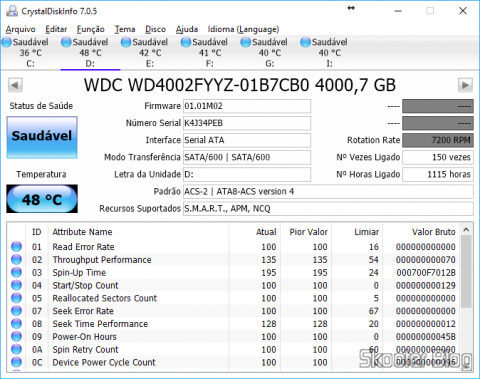Click the Pior Valor column header
Viewport: 480px width, 379px height.
[306, 232]
